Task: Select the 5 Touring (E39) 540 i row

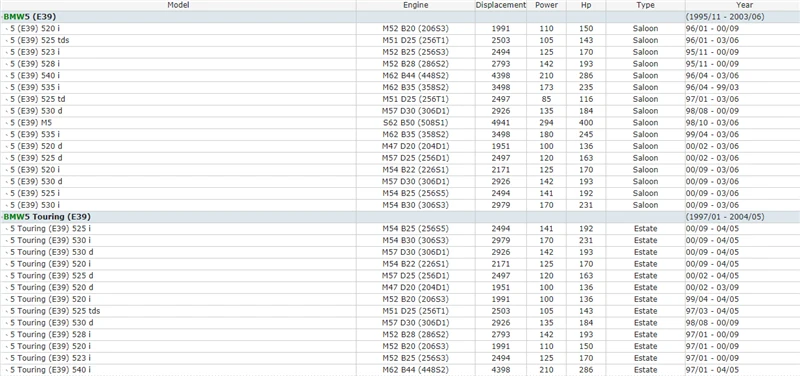Action: [x=400, y=369]
